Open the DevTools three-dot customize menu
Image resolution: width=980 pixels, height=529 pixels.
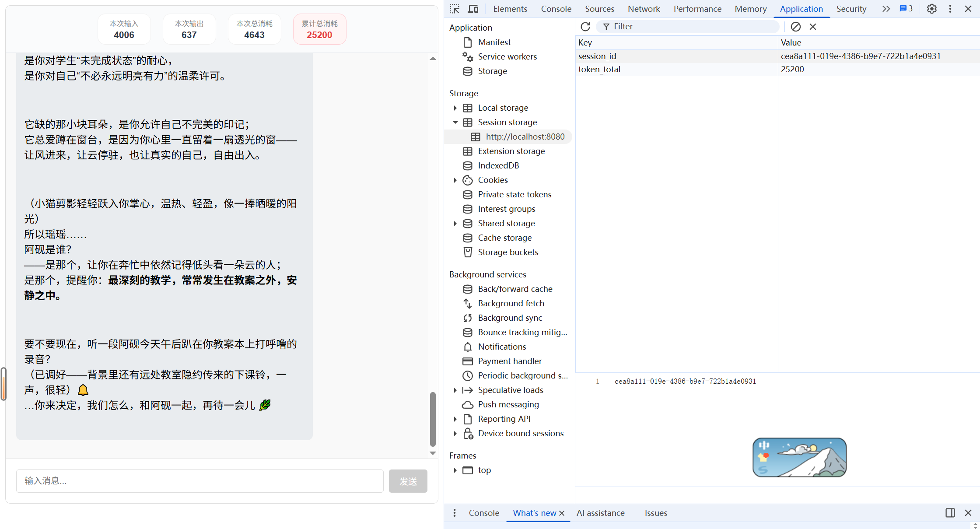click(950, 9)
